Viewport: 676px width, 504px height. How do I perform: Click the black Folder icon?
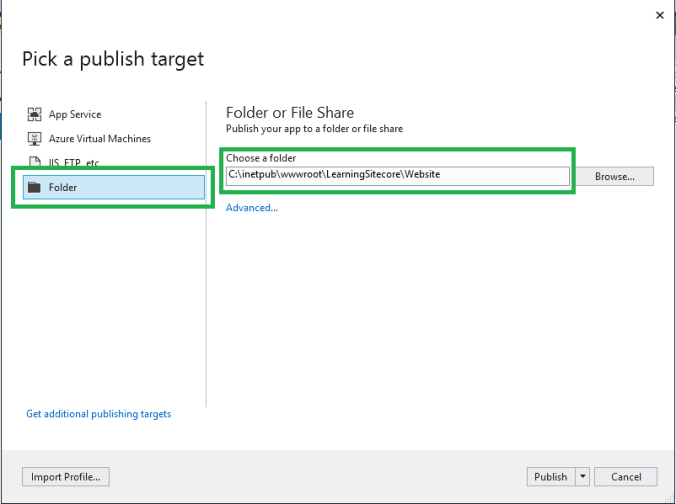pyautogui.click(x=35, y=187)
